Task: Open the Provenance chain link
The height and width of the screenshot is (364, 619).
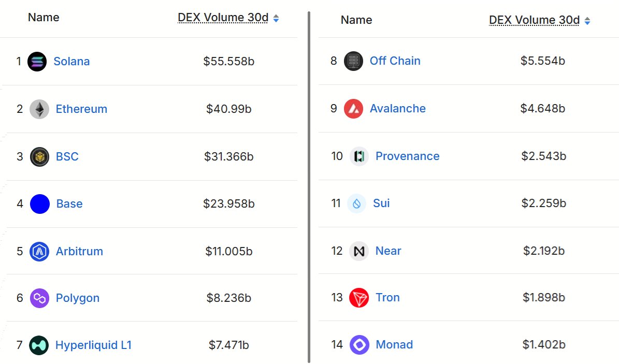Action: tap(407, 156)
